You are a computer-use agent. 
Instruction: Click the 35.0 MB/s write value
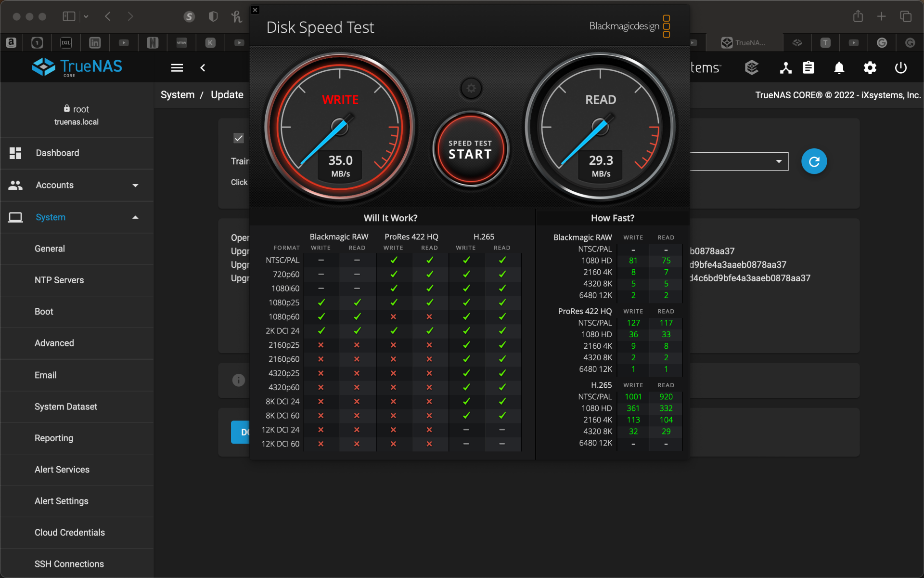(x=340, y=166)
